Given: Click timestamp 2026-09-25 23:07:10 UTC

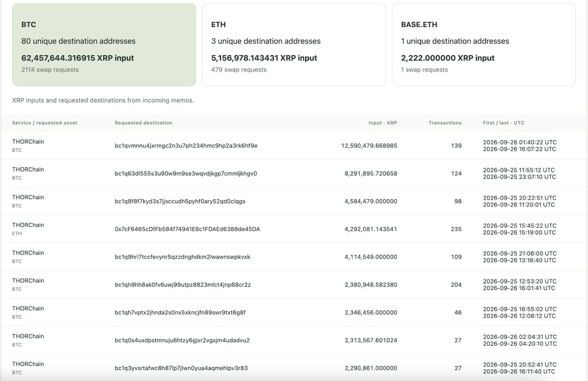Looking at the screenshot, I should [x=519, y=177].
